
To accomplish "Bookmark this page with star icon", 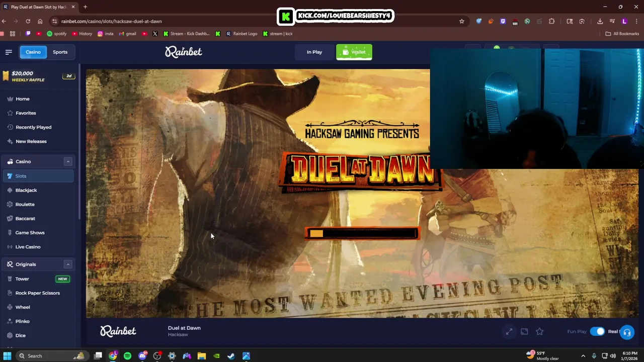I will [x=461, y=21].
